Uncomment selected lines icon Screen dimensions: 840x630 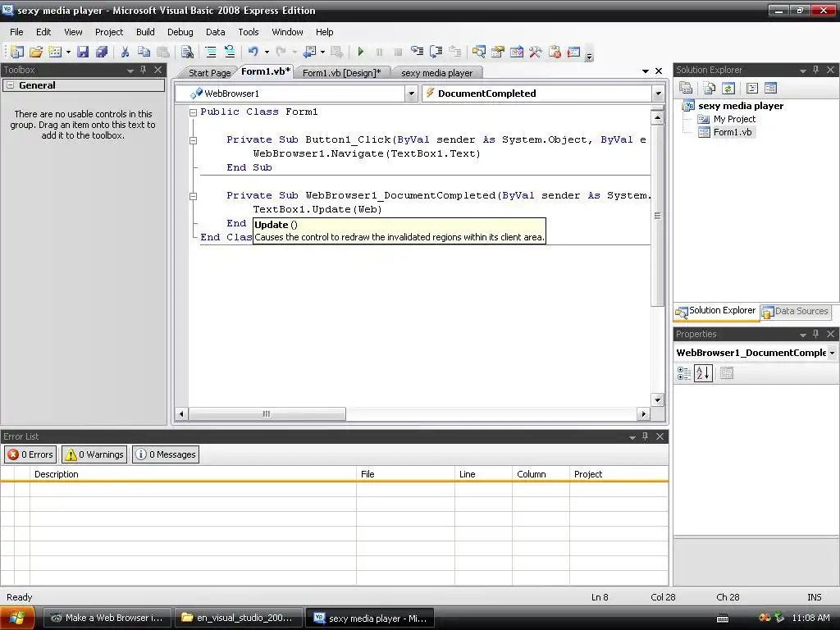(230, 52)
